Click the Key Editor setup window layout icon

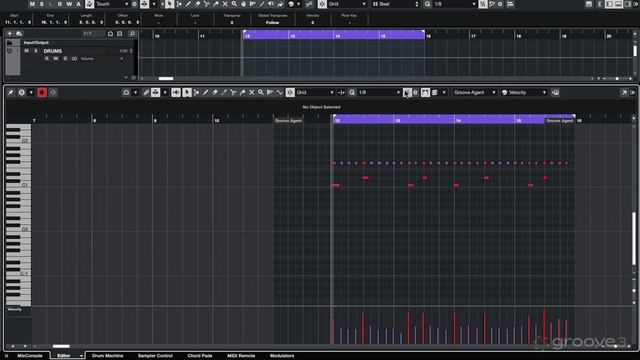tap(632, 93)
